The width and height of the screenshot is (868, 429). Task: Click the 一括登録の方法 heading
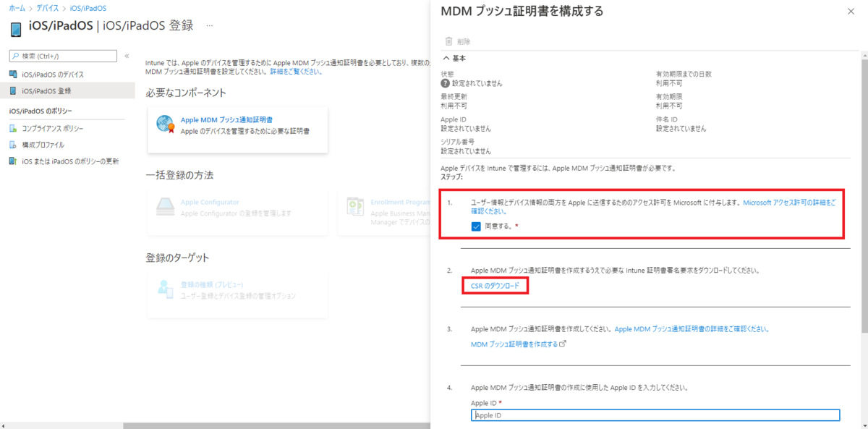point(180,176)
